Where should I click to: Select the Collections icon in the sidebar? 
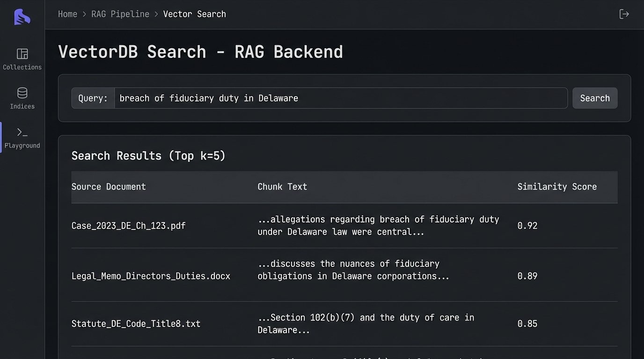tap(22, 54)
